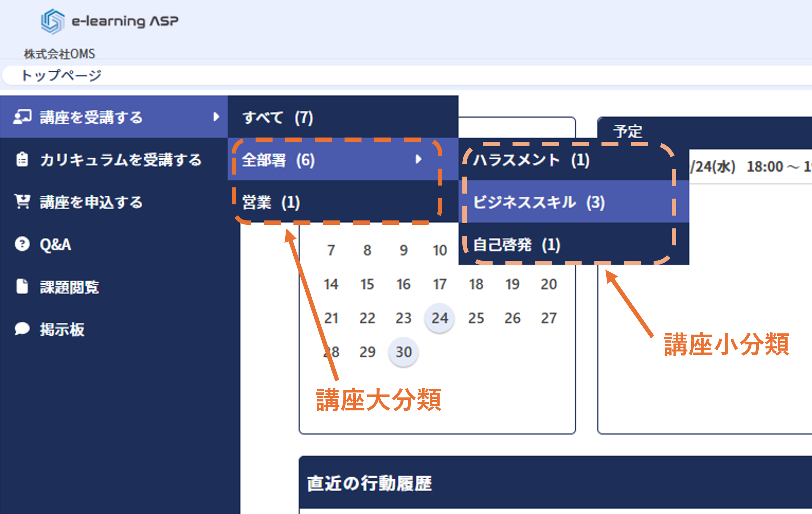The width and height of the screenshot is (812, 514).
Task: Click 株式会社OMS company name
Action: [x=59, y=54]
